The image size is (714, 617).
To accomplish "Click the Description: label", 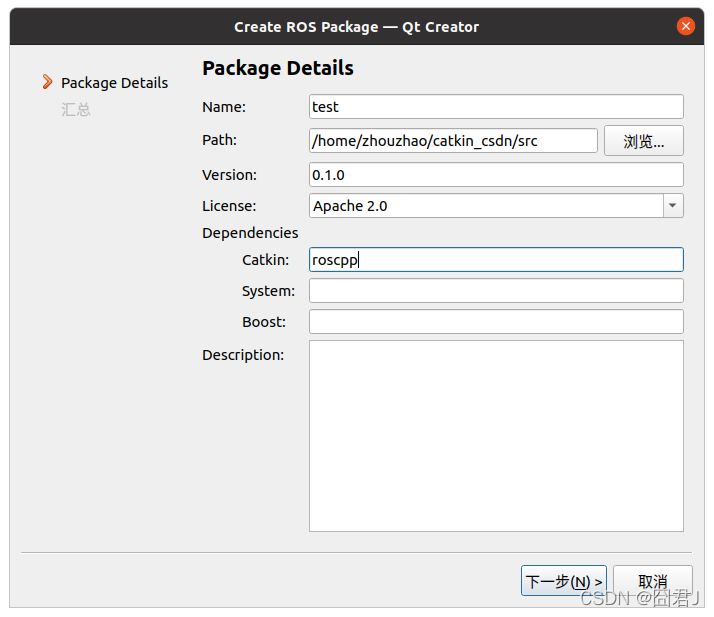I will [x=243, y=355].
